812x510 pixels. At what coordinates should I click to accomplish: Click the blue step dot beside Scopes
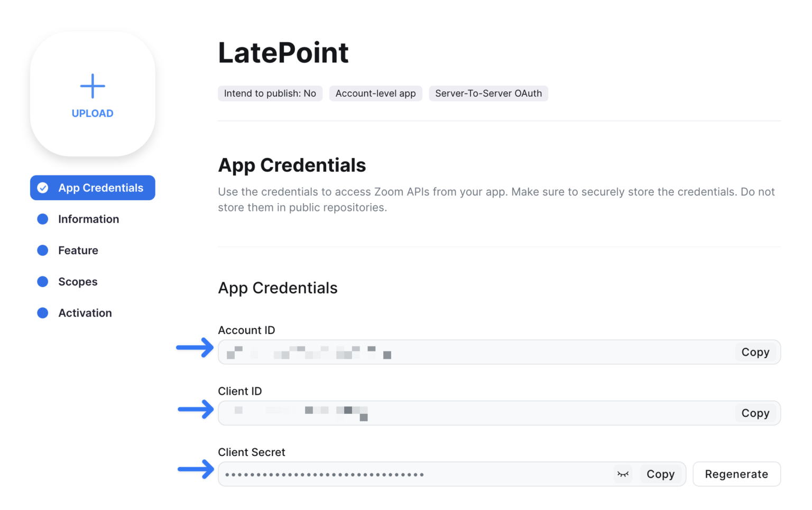pos(42,282)
